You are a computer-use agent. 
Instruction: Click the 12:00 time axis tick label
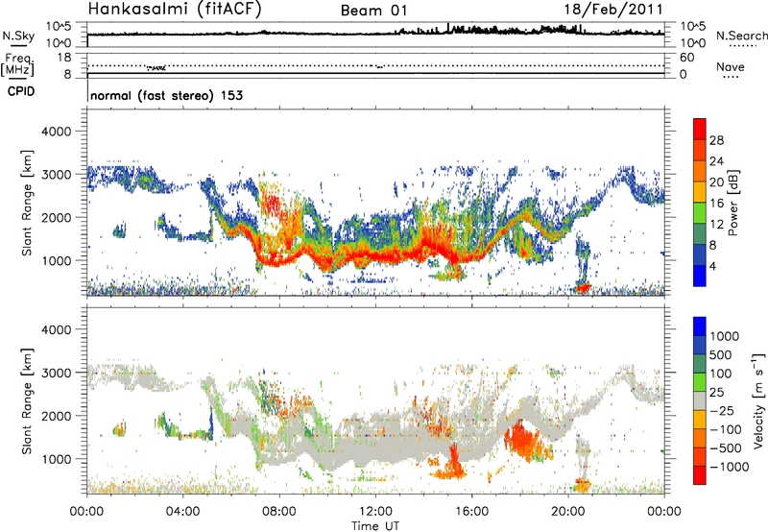(x=375, y=512)
